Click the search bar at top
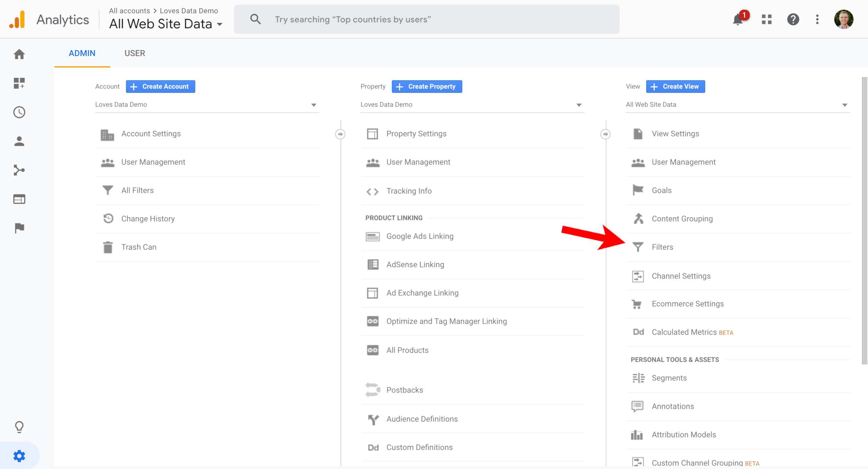Image resolution: width=868 pixels, height=469 pixels. coord(426,19)
